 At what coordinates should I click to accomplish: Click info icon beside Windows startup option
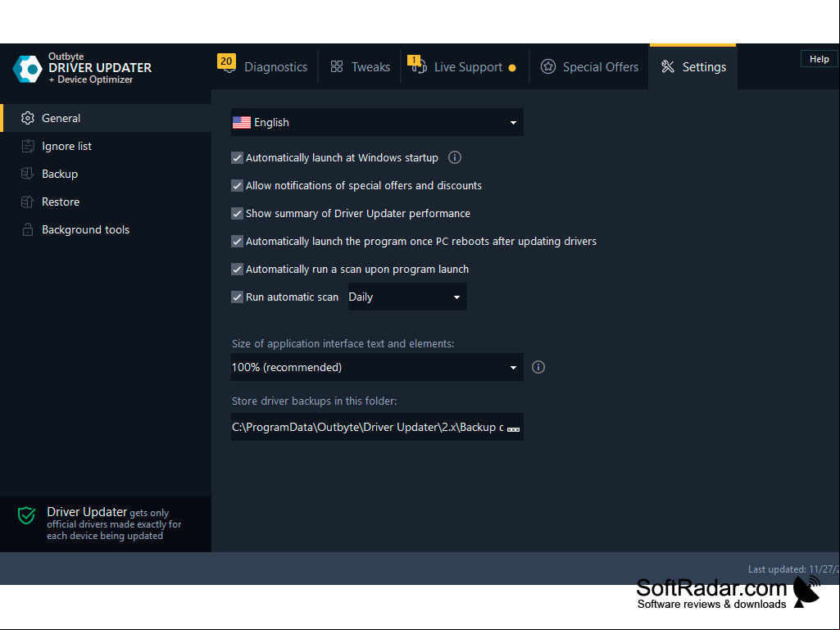454,157
